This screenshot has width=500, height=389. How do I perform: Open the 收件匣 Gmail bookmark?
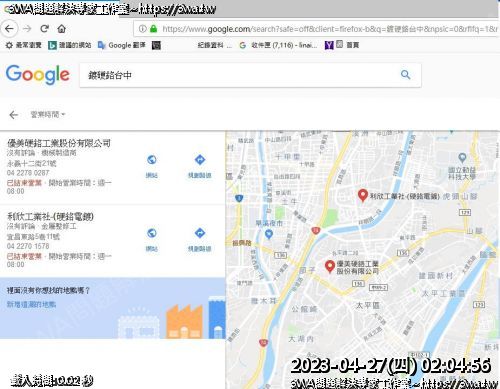click(278, 45)
